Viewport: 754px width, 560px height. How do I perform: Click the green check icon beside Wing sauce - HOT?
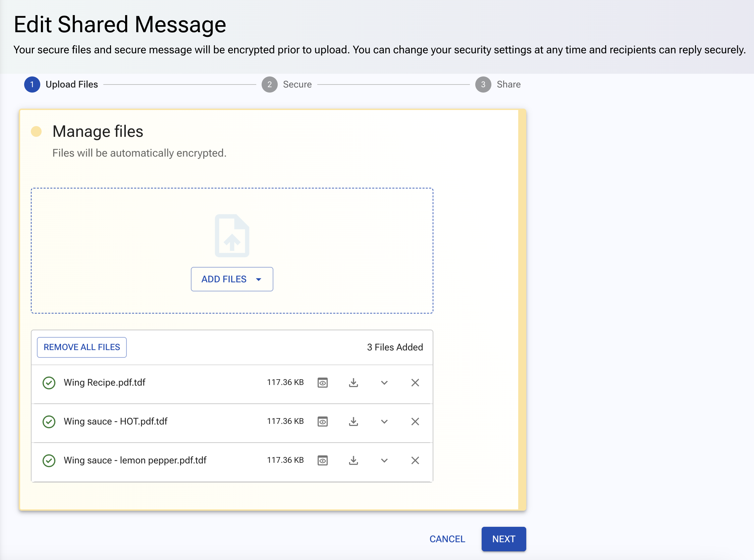[x=49, y=422]
